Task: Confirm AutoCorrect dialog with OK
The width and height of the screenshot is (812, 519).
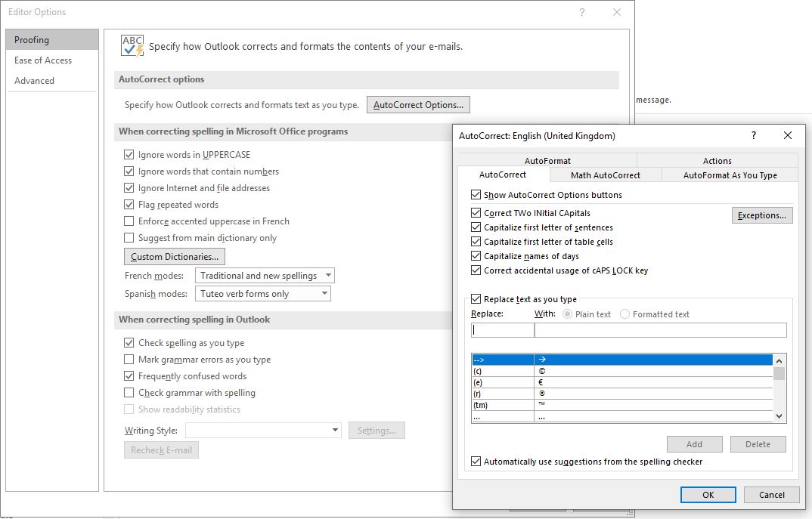Action: [x=708, y=495]
